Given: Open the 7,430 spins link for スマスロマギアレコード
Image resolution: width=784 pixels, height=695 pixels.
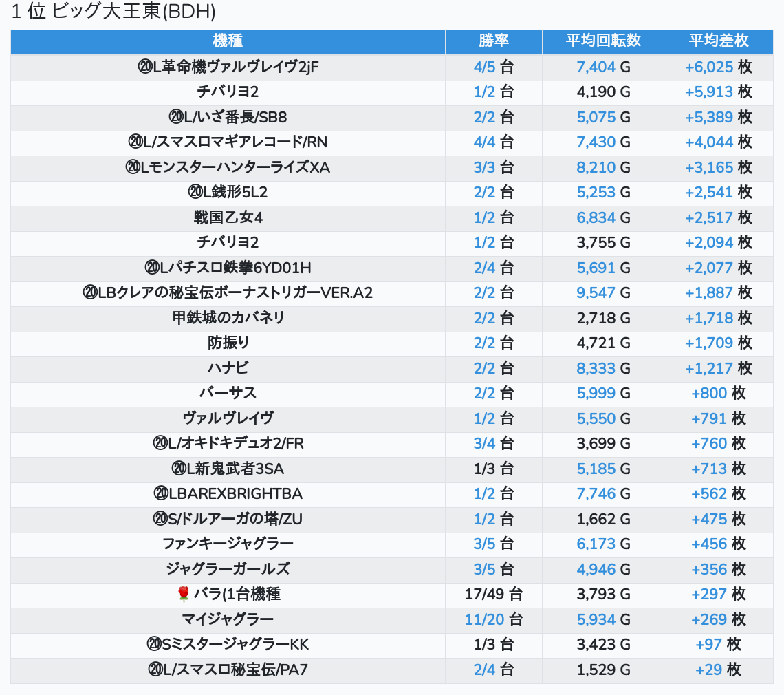Looking at the screenshot, I should [x=596, y=142].
